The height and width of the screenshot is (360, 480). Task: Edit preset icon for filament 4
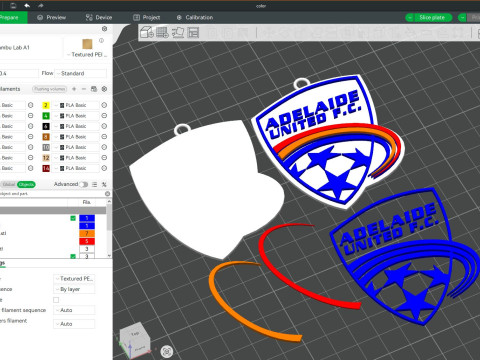104,116
